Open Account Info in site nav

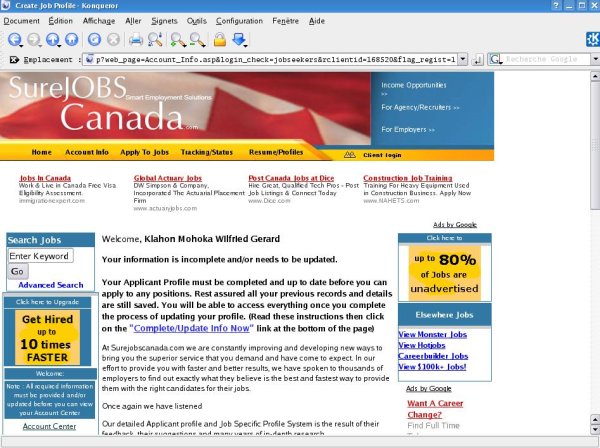87,152
